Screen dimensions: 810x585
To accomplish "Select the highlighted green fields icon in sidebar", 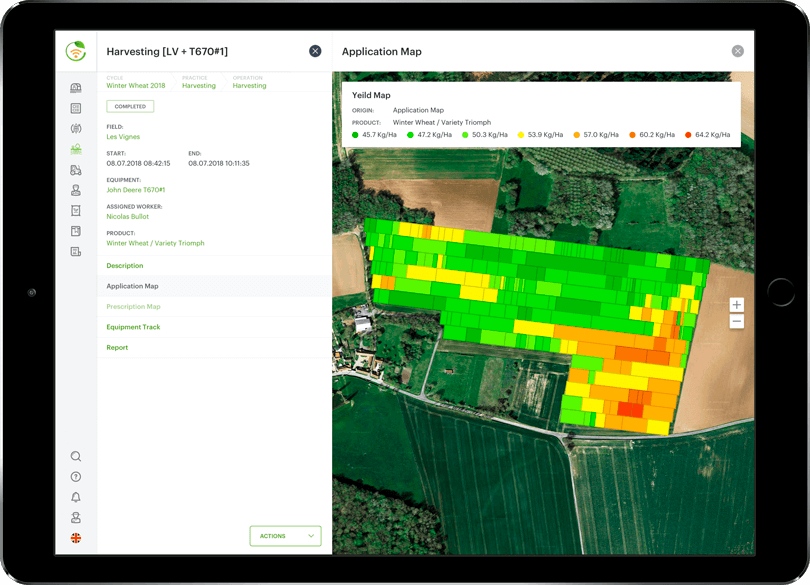I will [76, 149].
